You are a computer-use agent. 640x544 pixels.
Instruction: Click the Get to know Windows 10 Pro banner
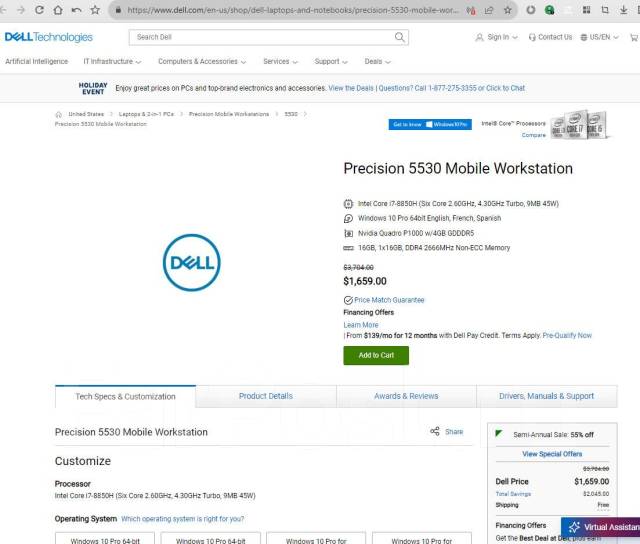pos(430,124)
